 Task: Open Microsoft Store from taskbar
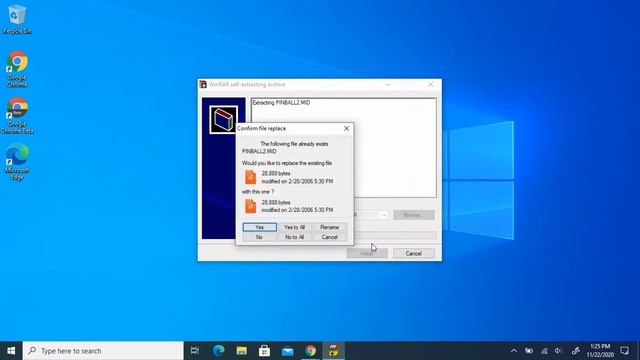click(x=264, y=351)
